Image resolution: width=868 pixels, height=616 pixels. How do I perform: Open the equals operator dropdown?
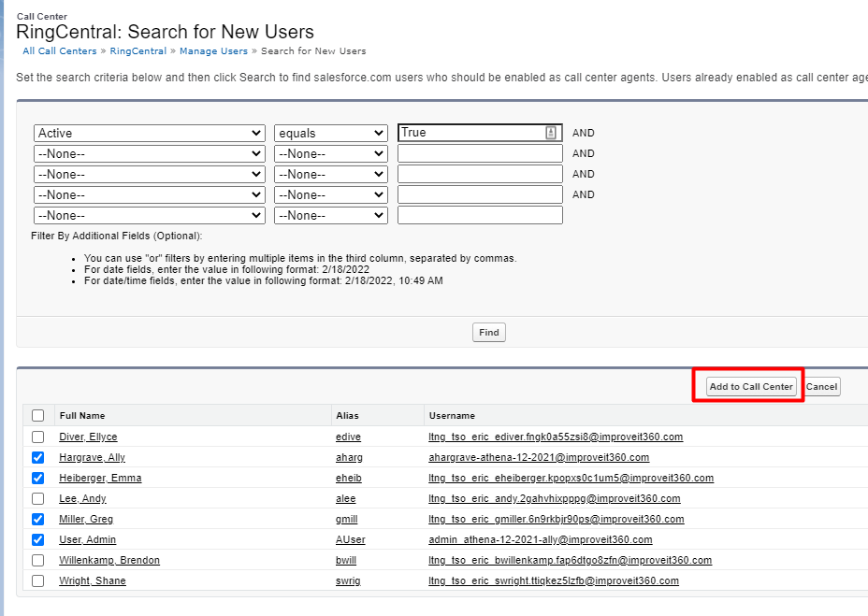pos(331,134)
